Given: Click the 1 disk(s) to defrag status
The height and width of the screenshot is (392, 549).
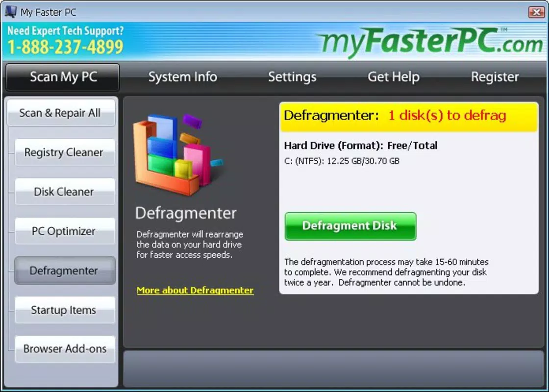Looking at the screenshot, I should click(447, 116).
